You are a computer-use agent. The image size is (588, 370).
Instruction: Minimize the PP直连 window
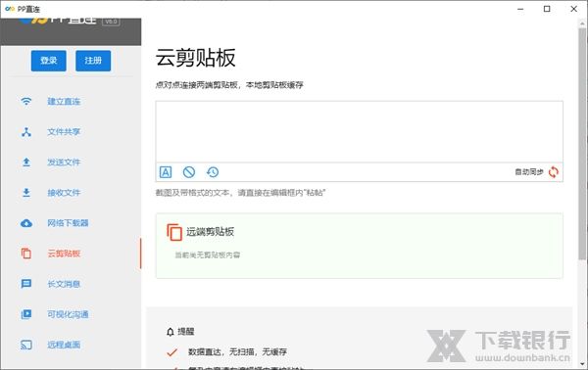coord(520,9)
